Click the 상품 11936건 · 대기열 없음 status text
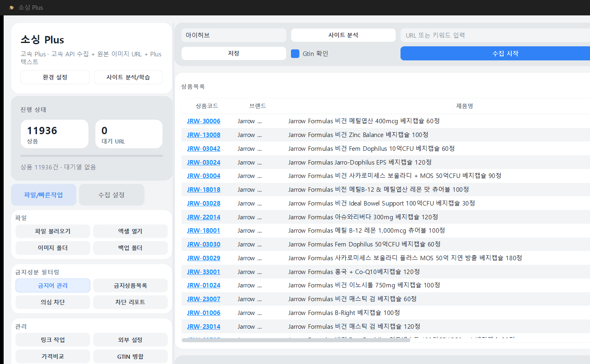The image size is (590, 364). [x=58, y=167]
